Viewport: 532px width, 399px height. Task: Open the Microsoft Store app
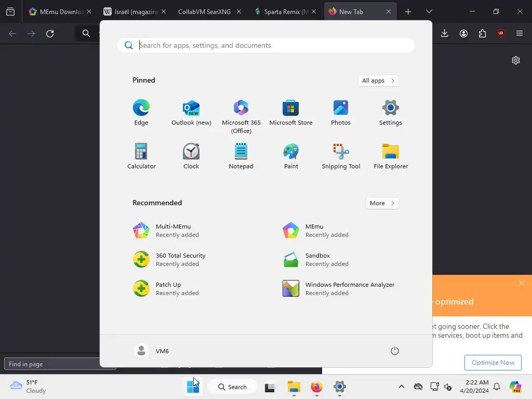coord(291,113)
